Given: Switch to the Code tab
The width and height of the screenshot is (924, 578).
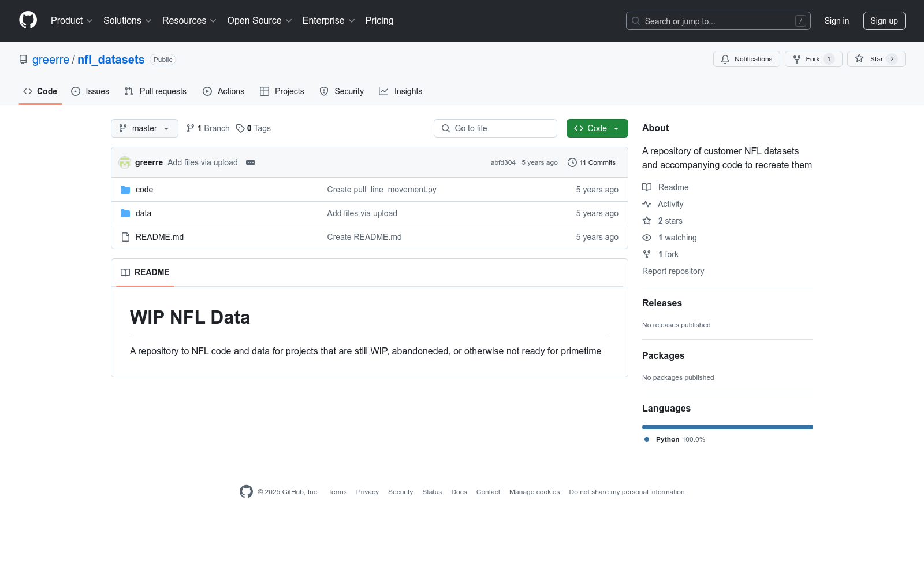Looking at the screenshot, I should 40,91.
